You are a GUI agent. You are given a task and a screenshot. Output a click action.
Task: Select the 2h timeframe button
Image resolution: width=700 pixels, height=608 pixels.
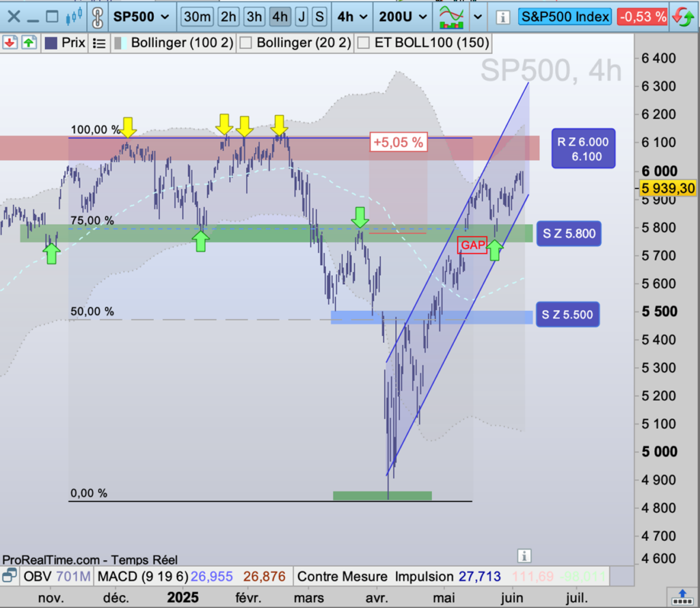[228, 17]
